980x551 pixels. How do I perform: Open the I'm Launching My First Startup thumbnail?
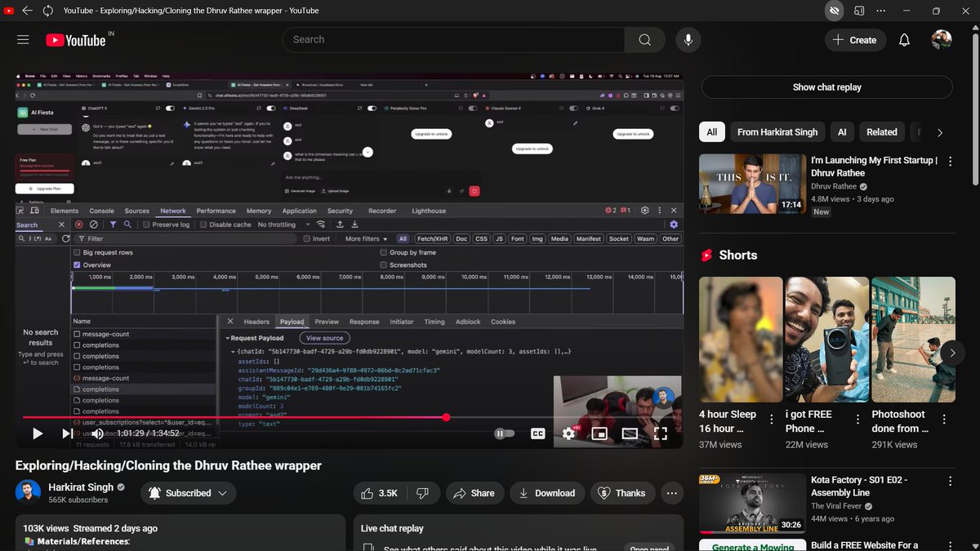pyautogui.click(x=751, y=183)
